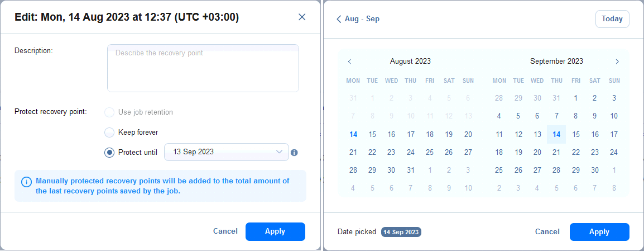This screenshot has height=251, width=644.
Task: Select the Use job retention radio button
Action: pos(109,112)
